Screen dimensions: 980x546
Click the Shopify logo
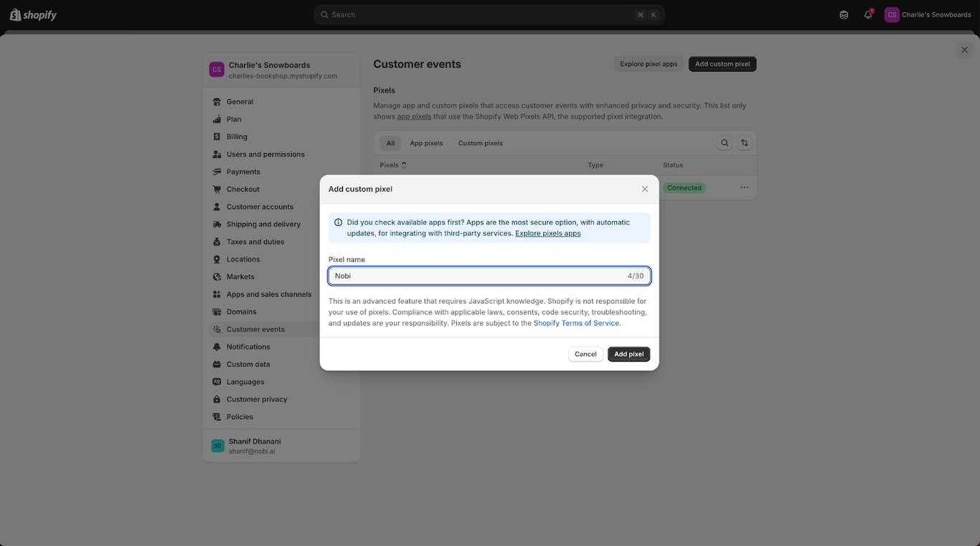coord(33,15)
